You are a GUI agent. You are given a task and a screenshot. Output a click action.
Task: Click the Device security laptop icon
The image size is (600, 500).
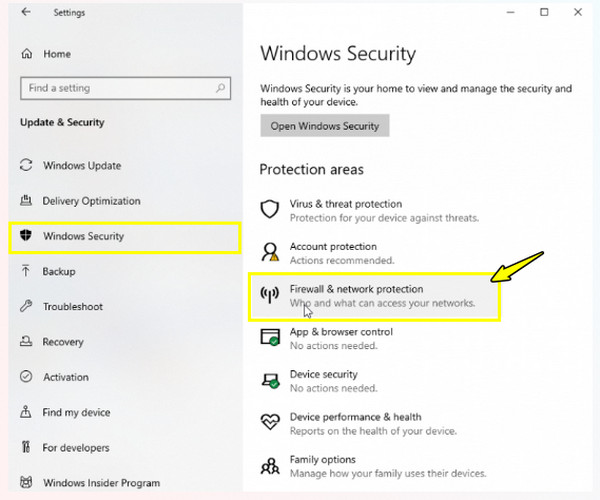pyautogui.click(x=270, y=381)
